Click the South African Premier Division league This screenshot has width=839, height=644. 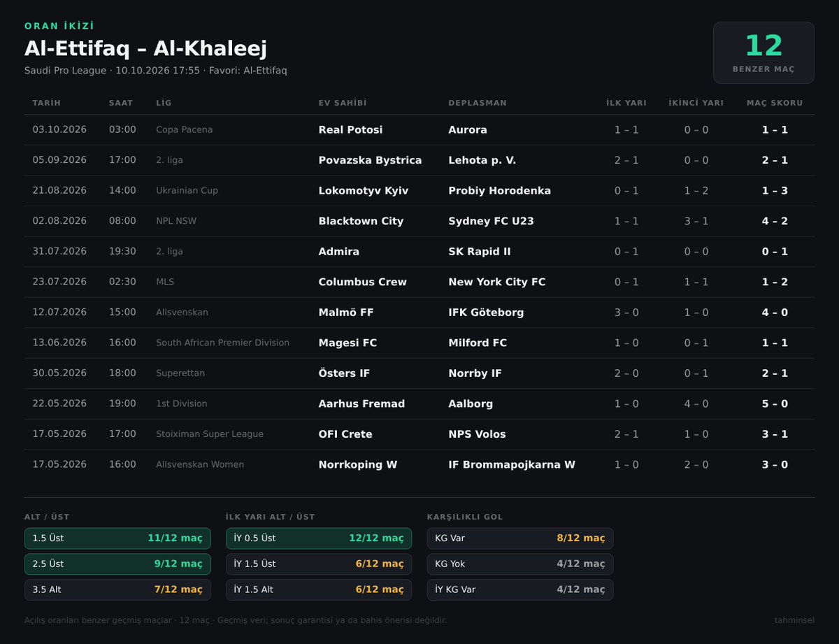(x=222, y=343)
